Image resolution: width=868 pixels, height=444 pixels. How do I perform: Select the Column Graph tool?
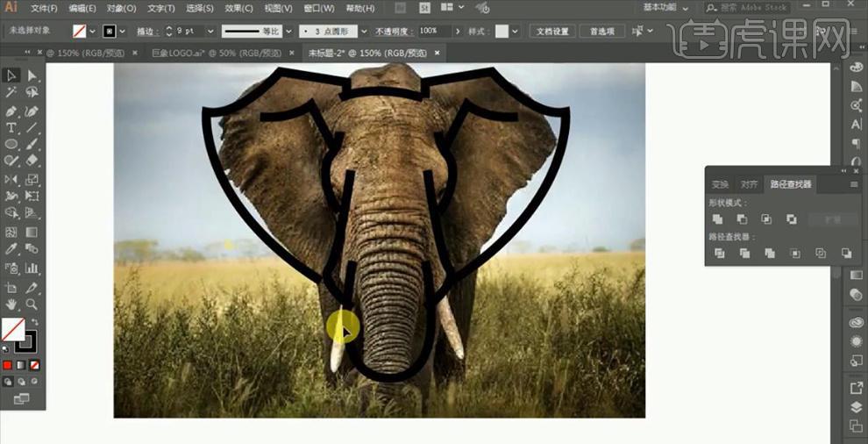[x=32, y=269]
